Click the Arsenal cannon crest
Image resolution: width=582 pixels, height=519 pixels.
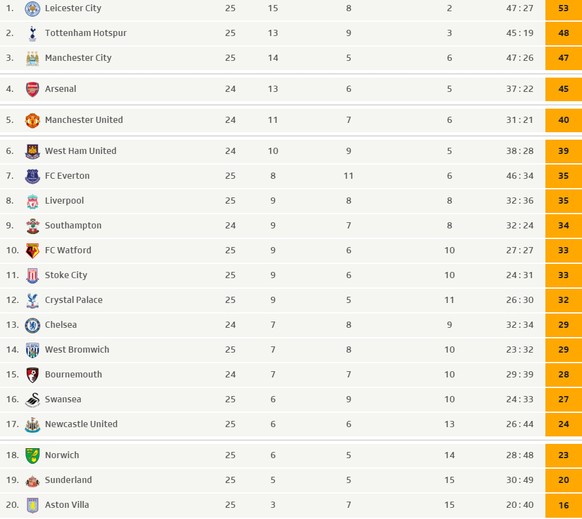32,89
